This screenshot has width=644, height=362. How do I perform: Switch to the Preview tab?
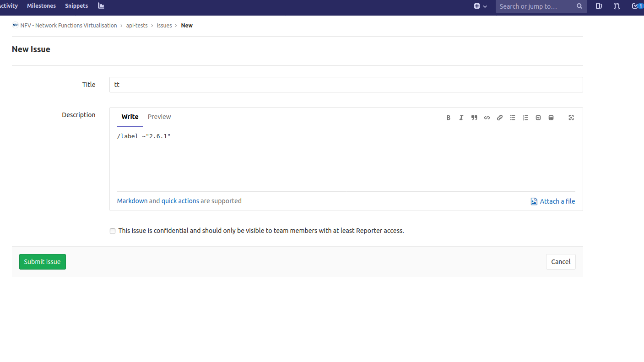pos(159,117)
